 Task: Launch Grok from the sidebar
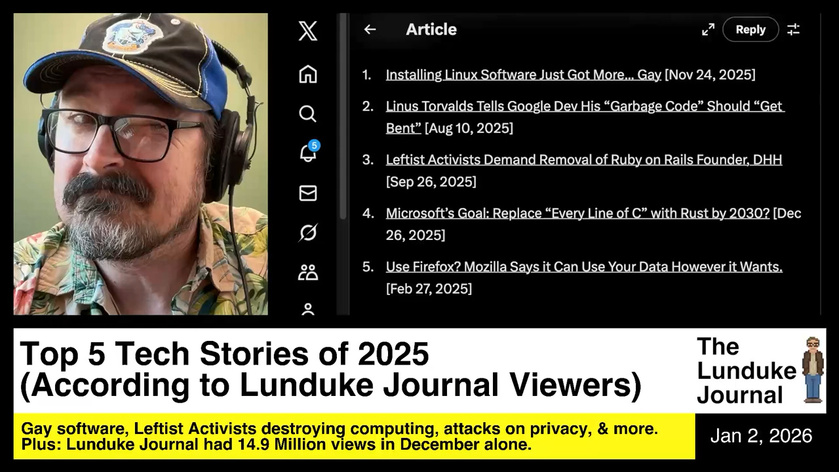click(308, 233)
